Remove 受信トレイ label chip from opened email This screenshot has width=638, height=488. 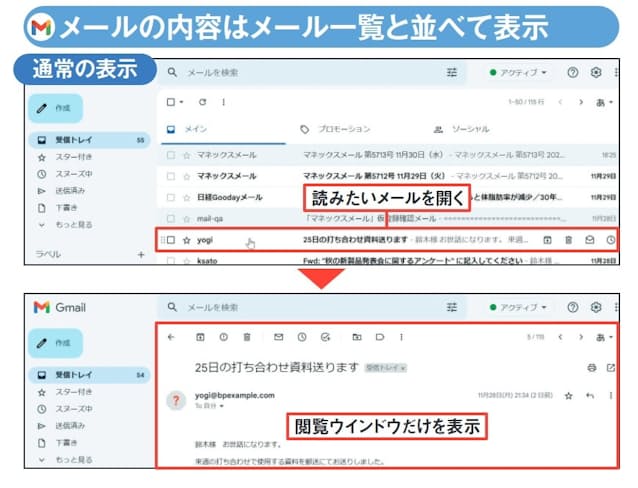[x=402, y=368]
